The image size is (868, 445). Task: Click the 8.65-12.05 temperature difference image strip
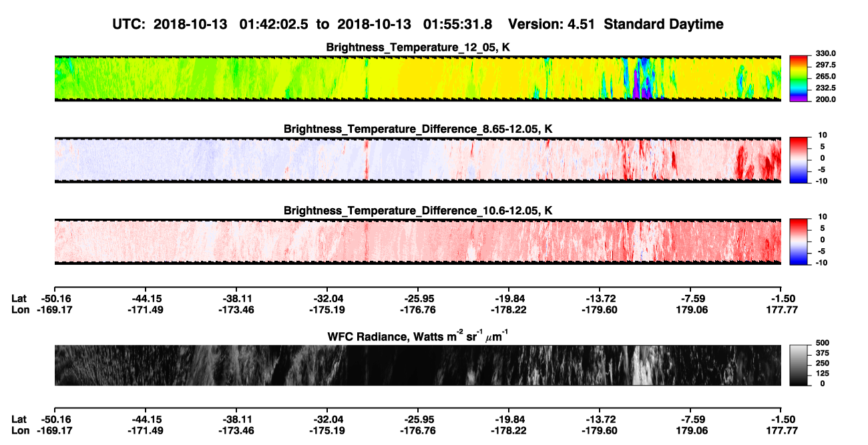coord(418,159)
